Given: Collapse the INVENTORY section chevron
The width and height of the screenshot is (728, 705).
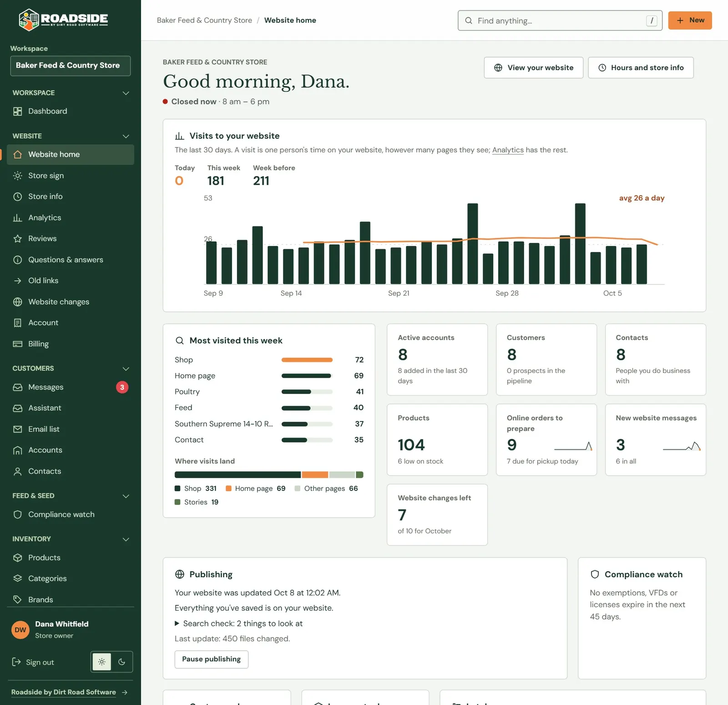Looking at the screenshot, I should (126, 539).
